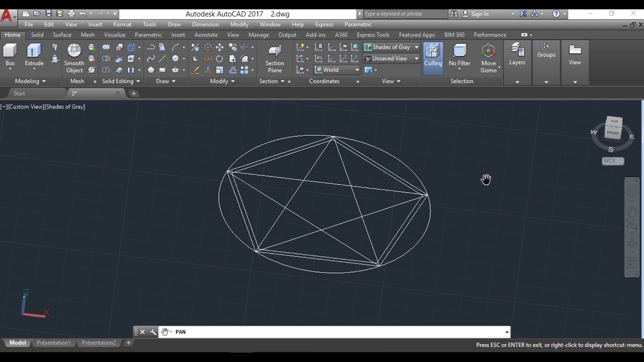Click the ViewCube compass South marker

point(611,149)
